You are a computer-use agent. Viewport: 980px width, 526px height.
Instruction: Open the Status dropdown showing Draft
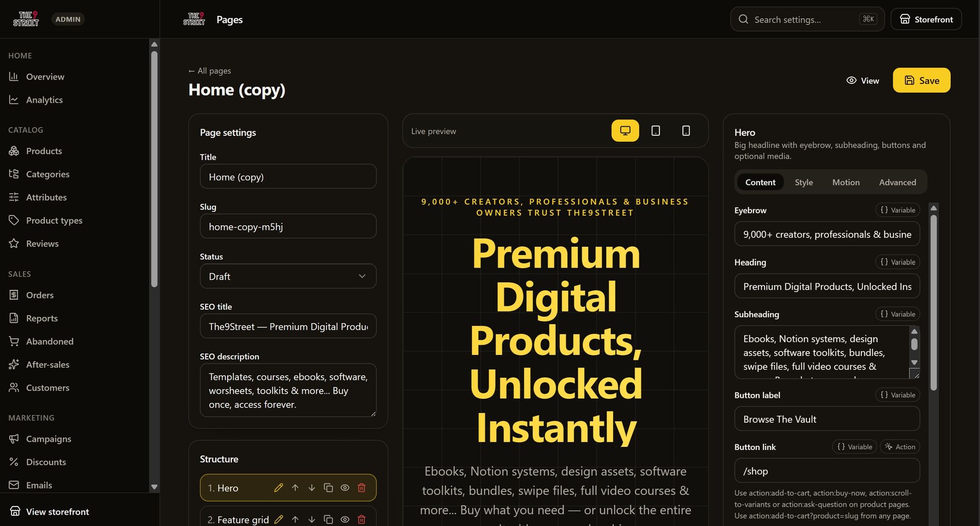click(x=288, y=276)
